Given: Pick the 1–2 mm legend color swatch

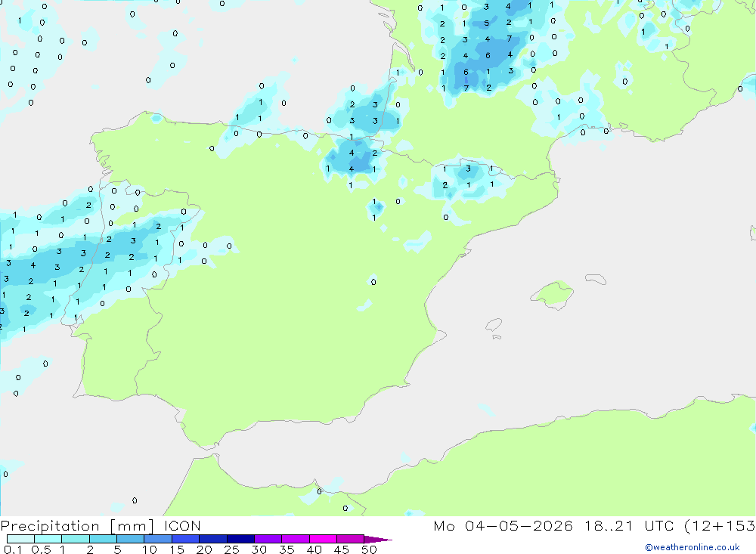Looking at the screenshot, I should [75, 539].
